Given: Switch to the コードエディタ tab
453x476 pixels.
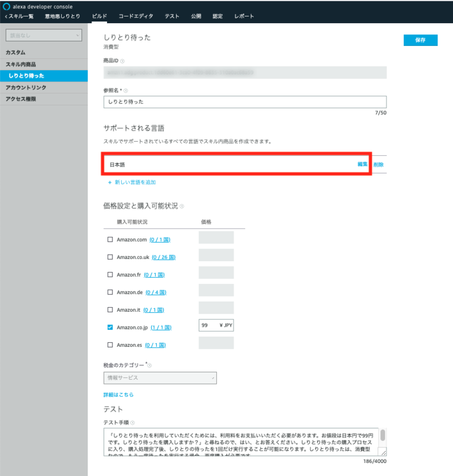Looking at the screenshot, I should pyautogui.click(x=136, y=17).
